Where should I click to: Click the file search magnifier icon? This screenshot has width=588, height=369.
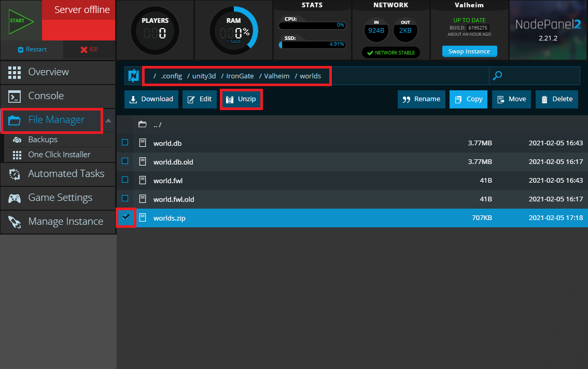497,76
